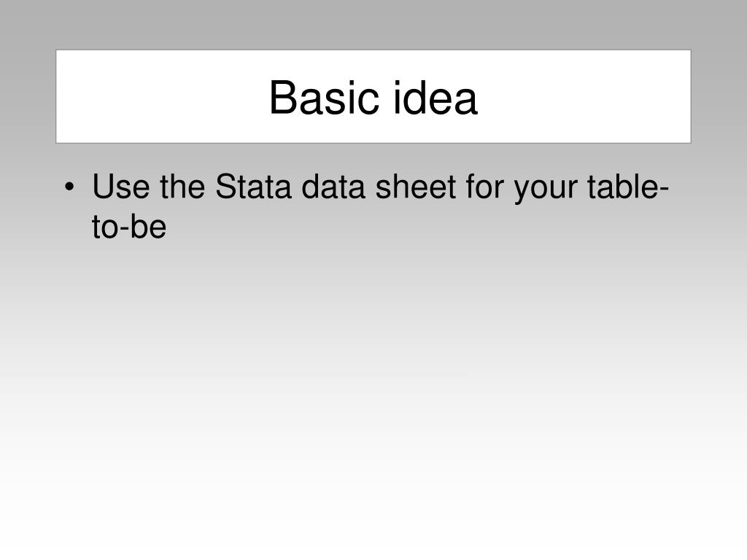Click the word 'table-' at line end
Image resolution: width=747 pixels, height=560 pixels.
(628, 186)
